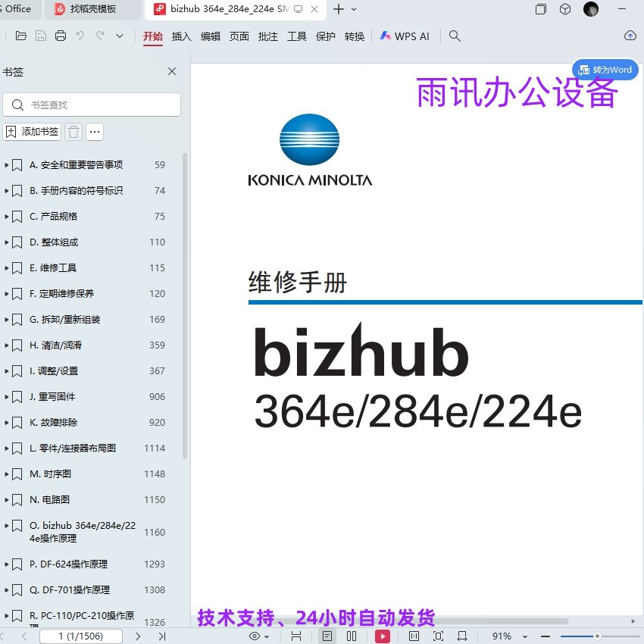The image size is (644, 644).
Task: Open bookmark N. 电路图
Action: [49, 500]
